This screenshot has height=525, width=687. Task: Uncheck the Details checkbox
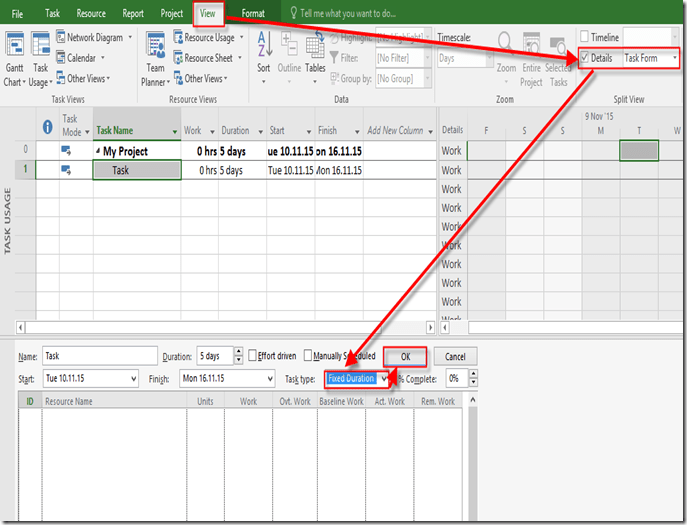click(x=585, y=58)
